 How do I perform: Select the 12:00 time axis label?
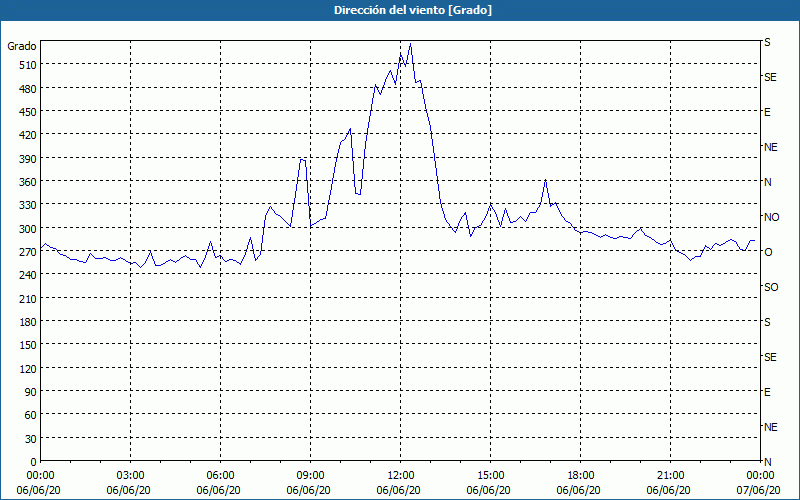(401, 476)
